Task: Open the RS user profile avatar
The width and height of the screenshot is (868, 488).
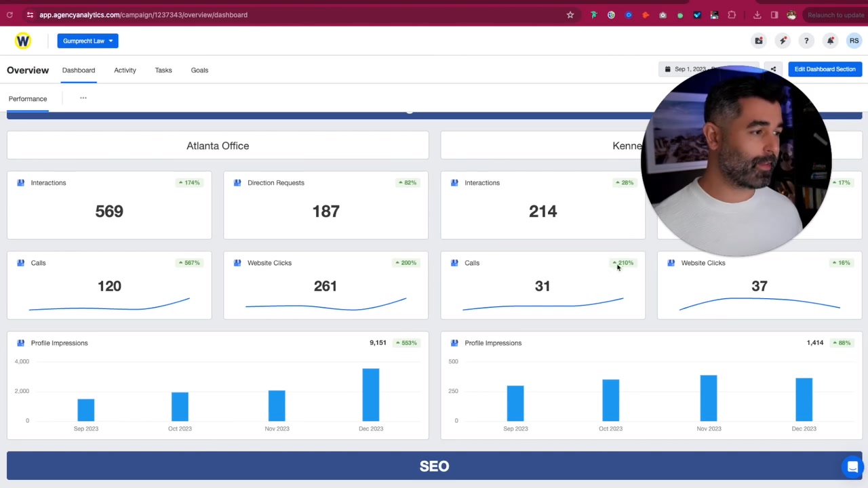Action: pos(854,41)
